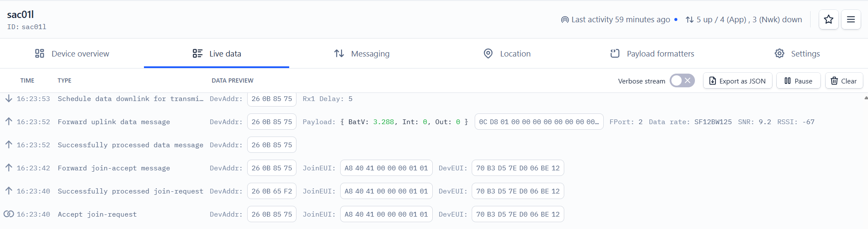Click the Device overview grid icon
868x229 pixels.
click(x=39, y=54)
